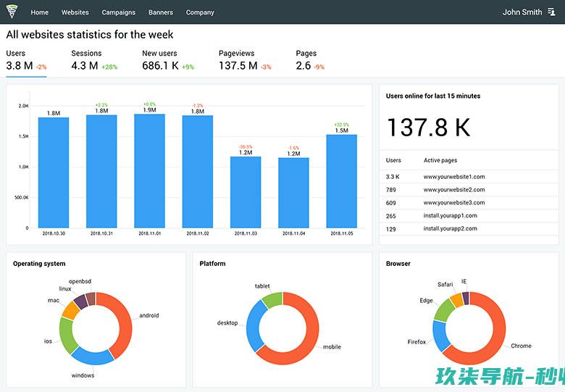
Task: Click the 609 users cell
Action: (x=390, y=203)
